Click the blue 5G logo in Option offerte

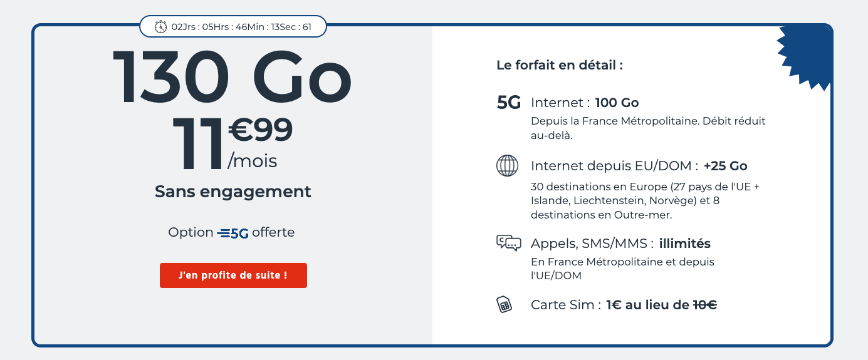pos(233,233)
